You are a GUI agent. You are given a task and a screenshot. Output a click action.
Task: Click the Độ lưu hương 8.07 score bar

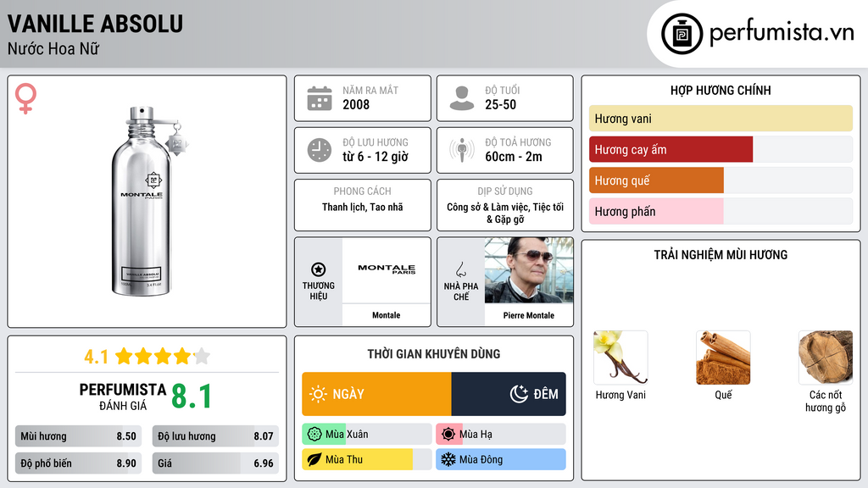[x=215, y=436]
